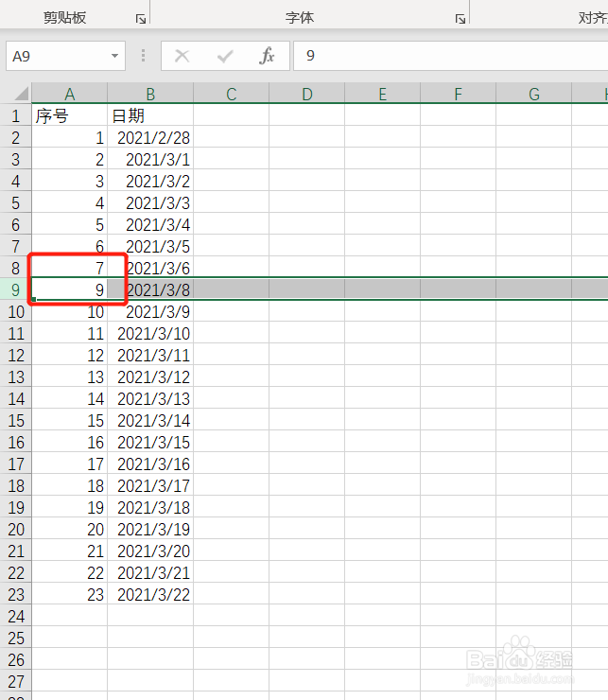Expand the Name Box dropdown arrow
Image resolution: width=608 pixels, height=700 pixels.
point(114,56)
